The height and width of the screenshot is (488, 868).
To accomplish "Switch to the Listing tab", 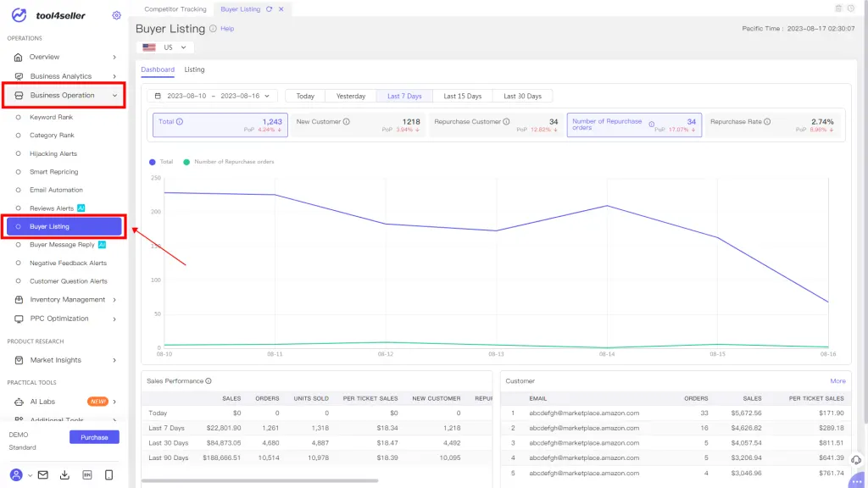I will pyautogui.click(x=194, y=69).
